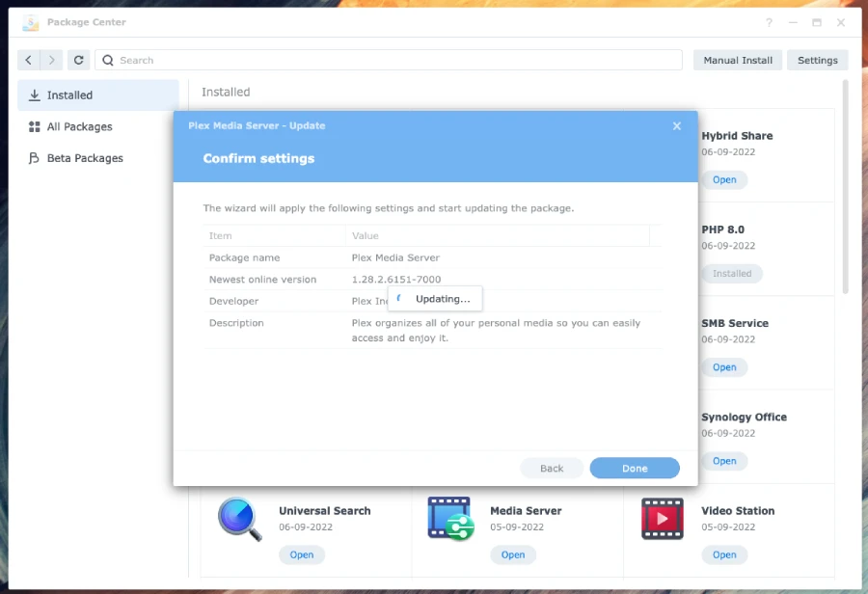Click the Done button in wizard

click(x=635, y=469)
